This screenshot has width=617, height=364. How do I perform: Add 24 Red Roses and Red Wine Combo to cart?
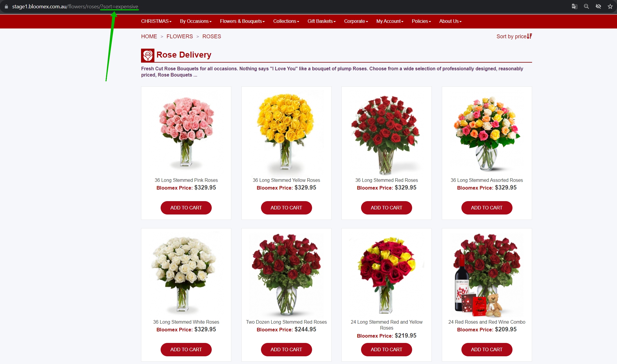pos(487,349)
